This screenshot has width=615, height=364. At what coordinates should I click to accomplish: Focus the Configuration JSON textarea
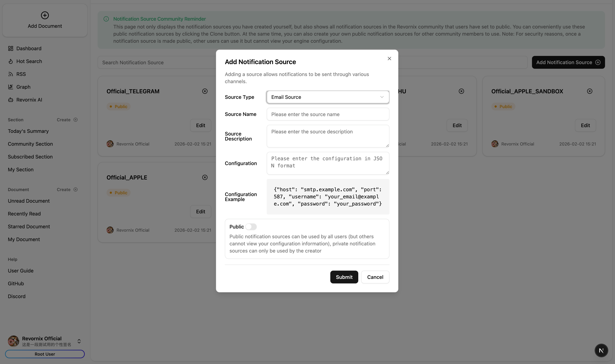tap(328, 163)
